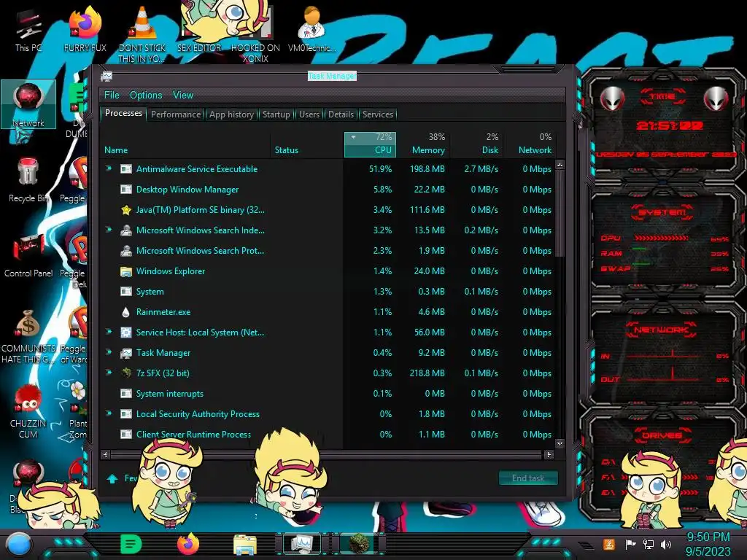Screen dimensions: 747x560
Task: Select Client Server Runtime Process row
Action: pyautogui.click(x=328, y=435)
